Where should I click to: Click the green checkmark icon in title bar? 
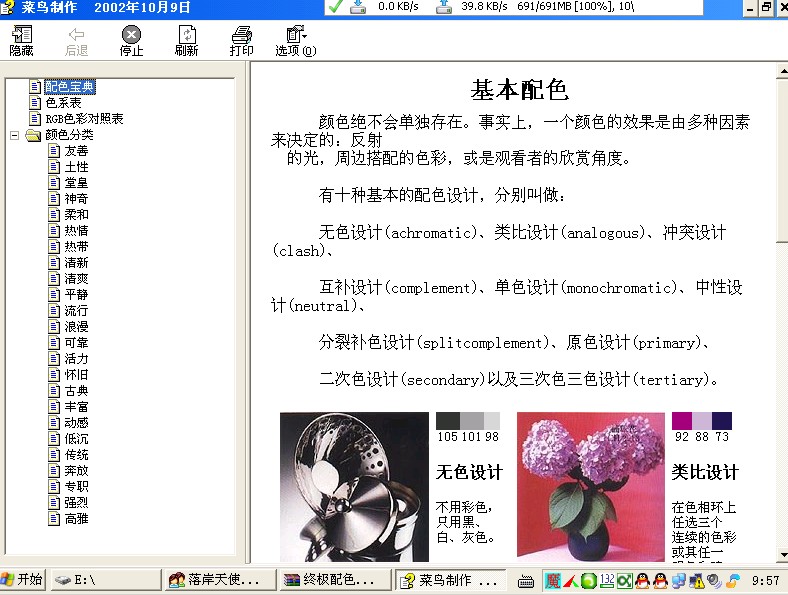coord(335,7)
